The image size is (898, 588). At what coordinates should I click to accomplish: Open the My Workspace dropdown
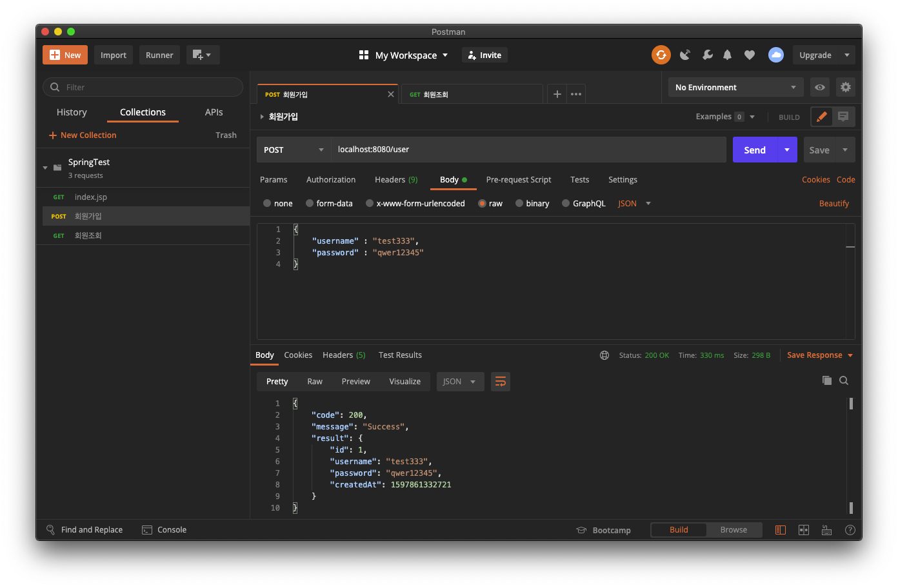tap(403, 55)
